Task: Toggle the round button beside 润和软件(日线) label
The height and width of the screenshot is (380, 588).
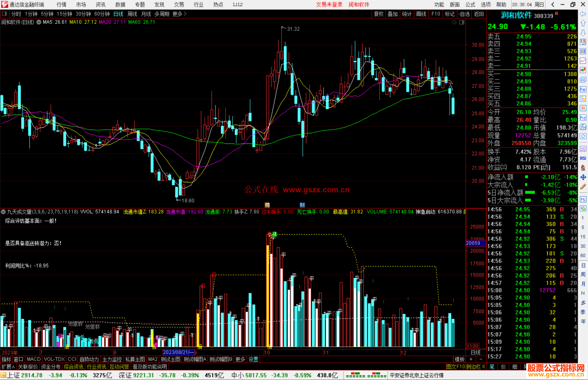Action: (x=39, y=22)
